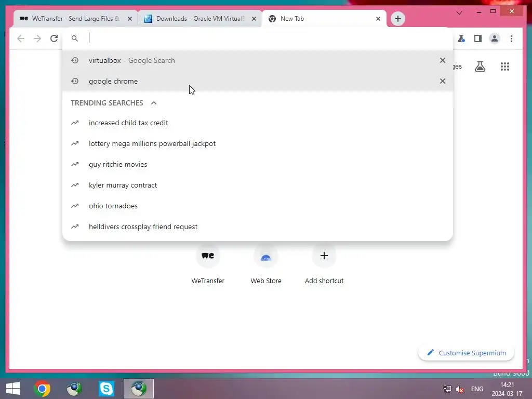Close the Downloads VirtualBox tab
532x399 pixels.
click(254, 19)
